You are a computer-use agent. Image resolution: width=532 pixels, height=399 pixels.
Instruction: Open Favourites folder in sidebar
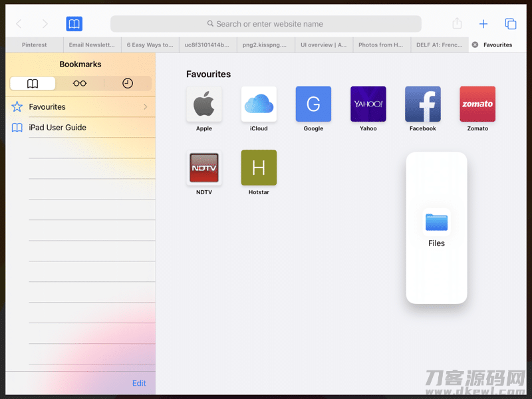click(x=80, y=107)
